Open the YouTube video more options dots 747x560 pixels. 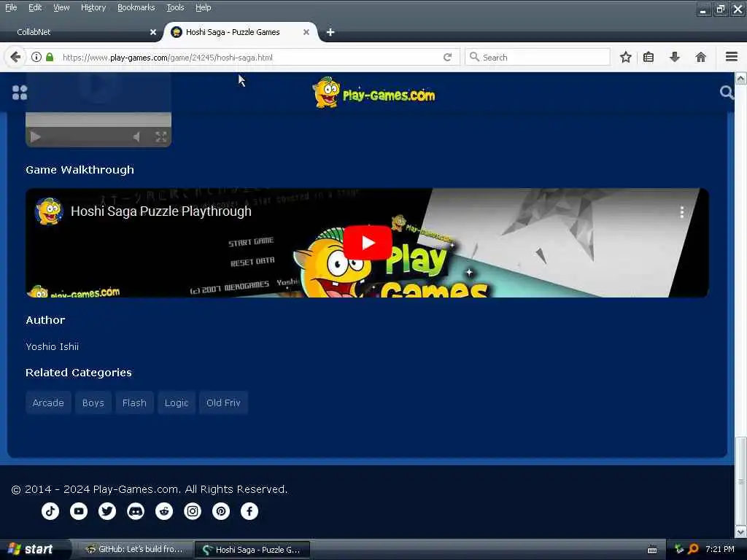point(682,212)
